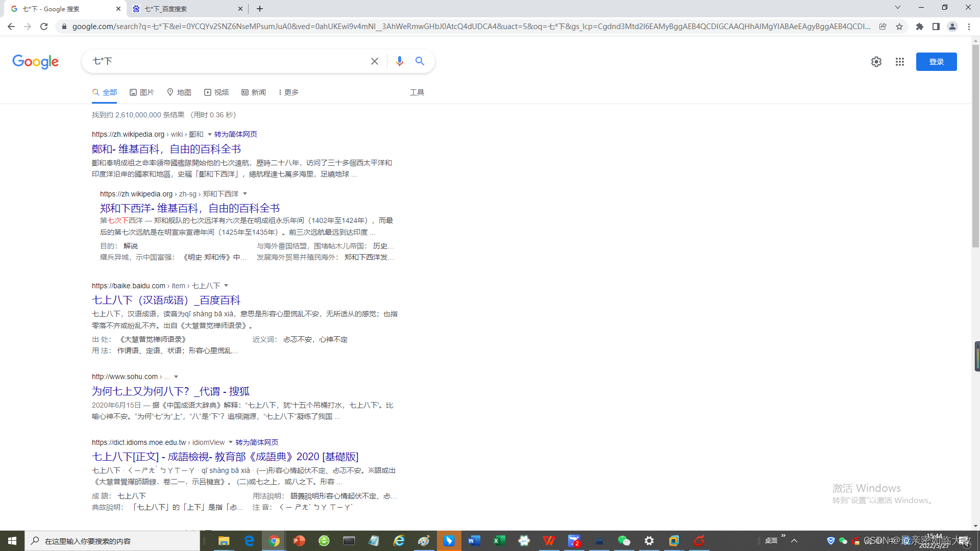Click the blue search magnifier icon
The width and height of the screenshot is (980, 551).
pyautogui.click(x=420, y=61)
